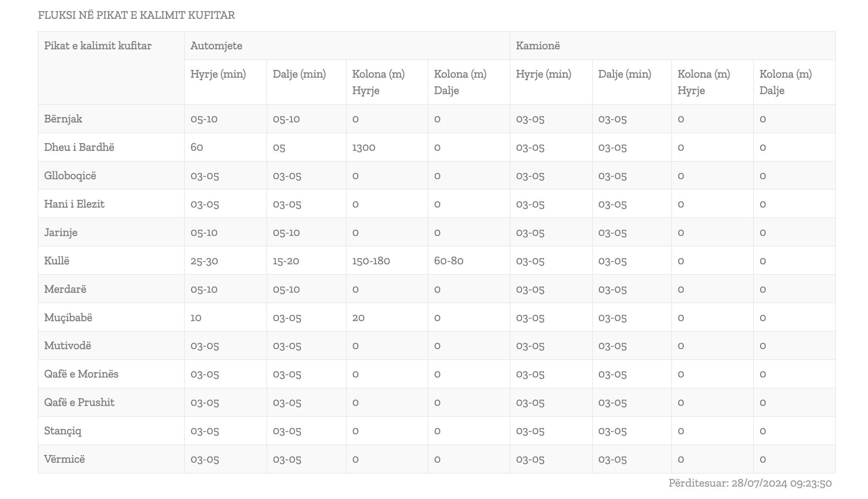
Task: Select the Dheu i Bardhë border point
Action: click(x=79, y=147)
